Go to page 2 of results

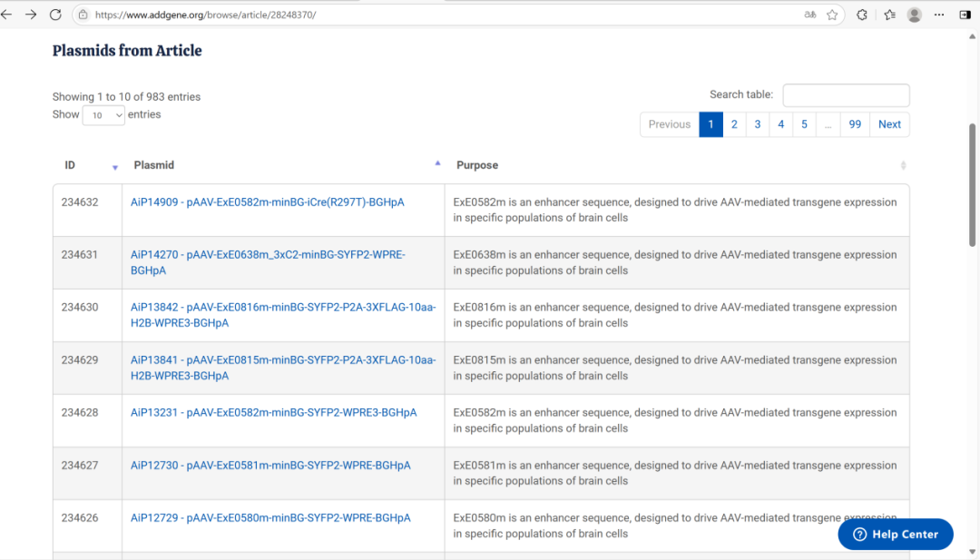tap(734, 124)
